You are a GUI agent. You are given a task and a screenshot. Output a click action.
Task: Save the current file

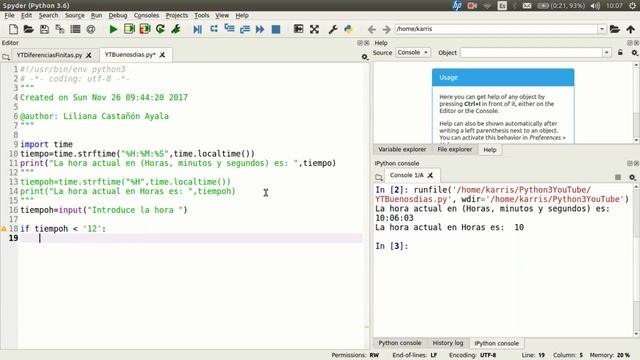click(x=44, y=29)
